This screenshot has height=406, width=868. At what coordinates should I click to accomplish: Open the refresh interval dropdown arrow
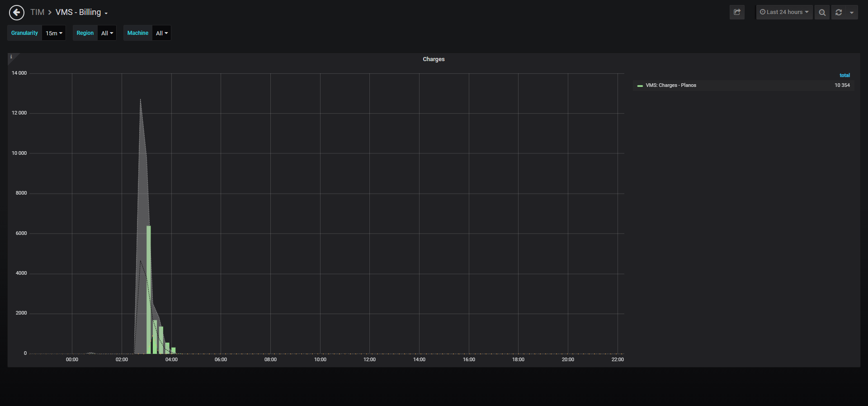852,12
